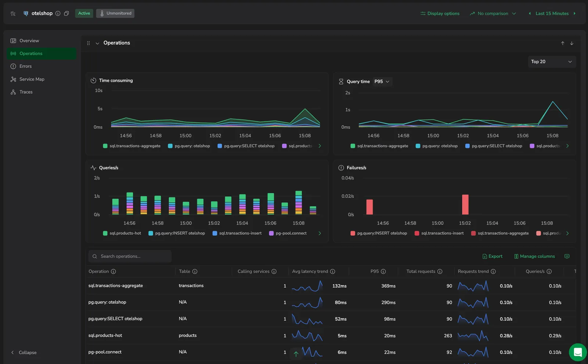Viewport: 588px width, 364px height.
Task: Go to the next time range
Action: pos(574,14)
